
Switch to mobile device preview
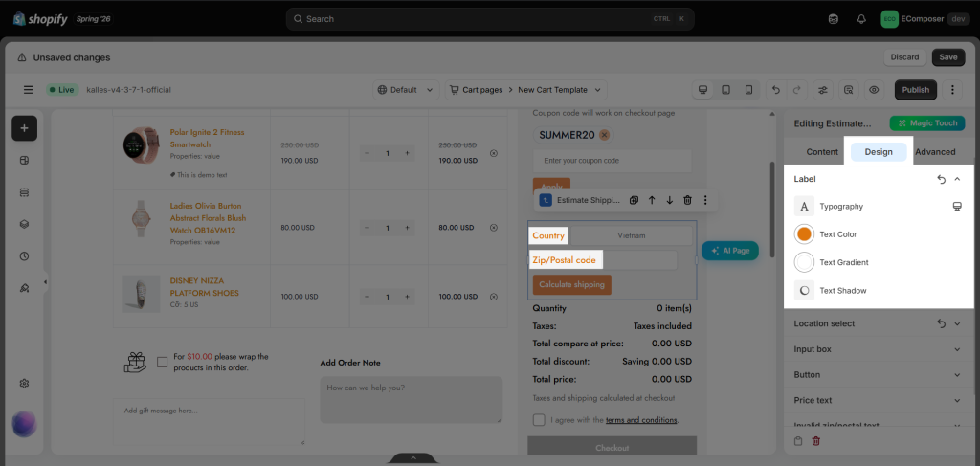pos(748,90)
